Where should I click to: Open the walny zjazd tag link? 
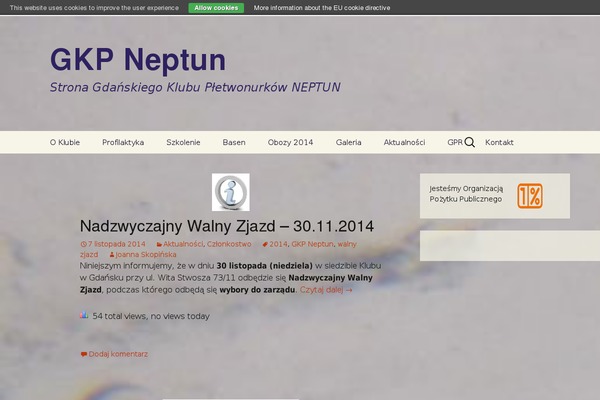(347, 244)
